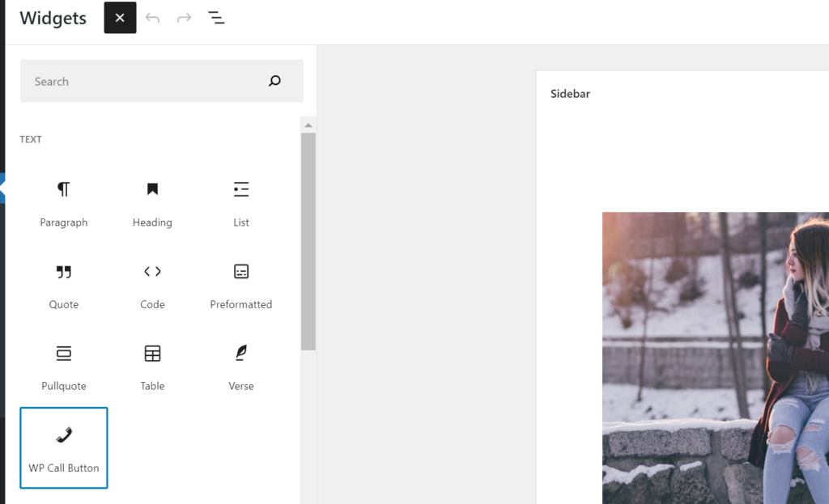This screenshot has height=504, width=829.
Task: Select the winter woman image in Sidebar
Action: pos(716,358)
